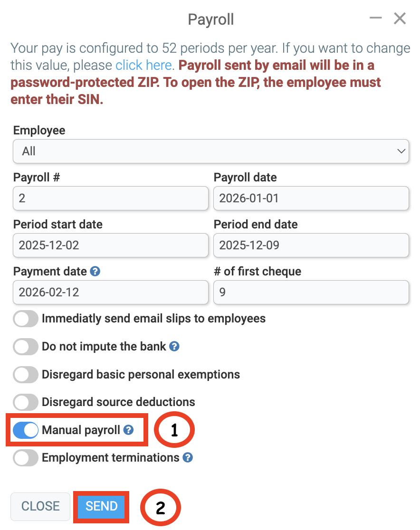Open the click here link
This screenshot has width=420, height=530.
click(144, 65)
